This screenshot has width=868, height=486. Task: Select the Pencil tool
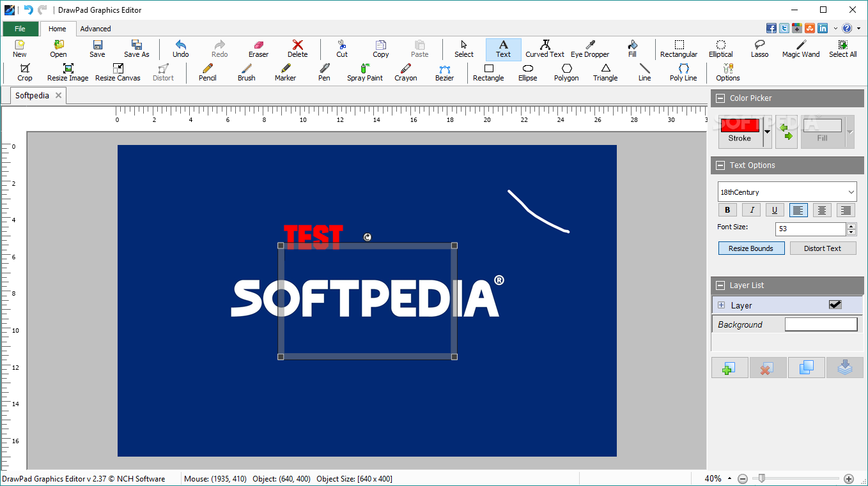click(207, 72)
